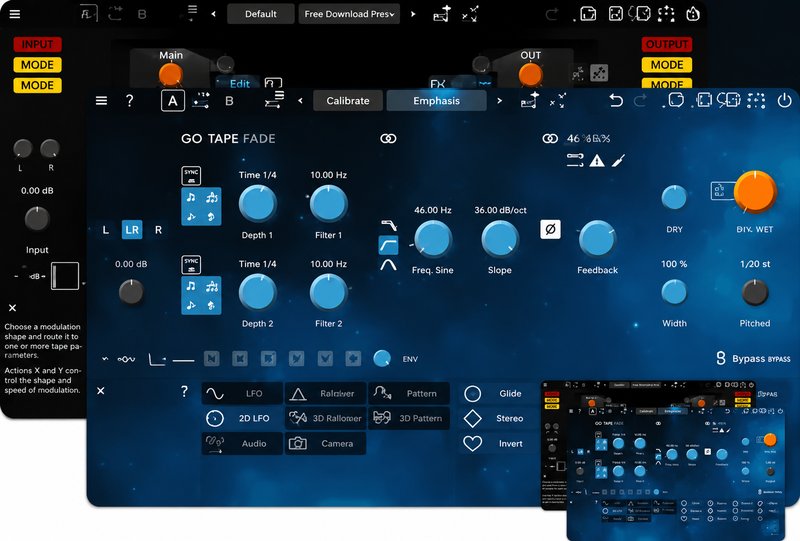Click the Filter 2 knob
The width and height of the screenshot is (800, 541).
click(x=329, y=292)
